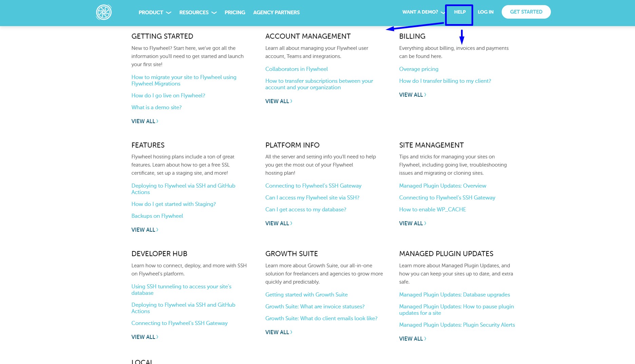Open 'Using SSH tunneling to access your site's database'
Image resolution: width=635 pixels, height=364 pixels.
pyautogui.click(x=181, y=290)
